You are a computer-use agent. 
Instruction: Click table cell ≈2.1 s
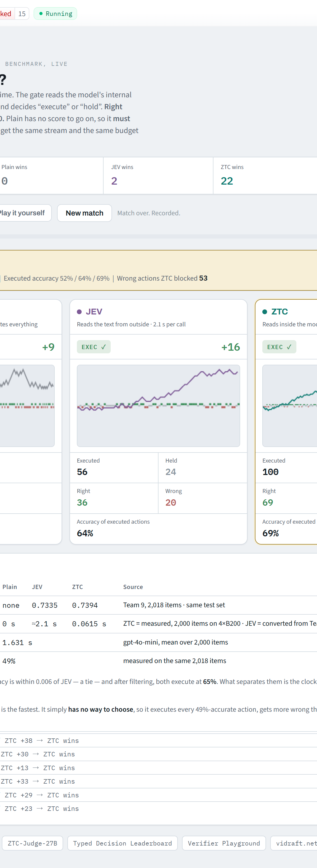click(44, 624)
